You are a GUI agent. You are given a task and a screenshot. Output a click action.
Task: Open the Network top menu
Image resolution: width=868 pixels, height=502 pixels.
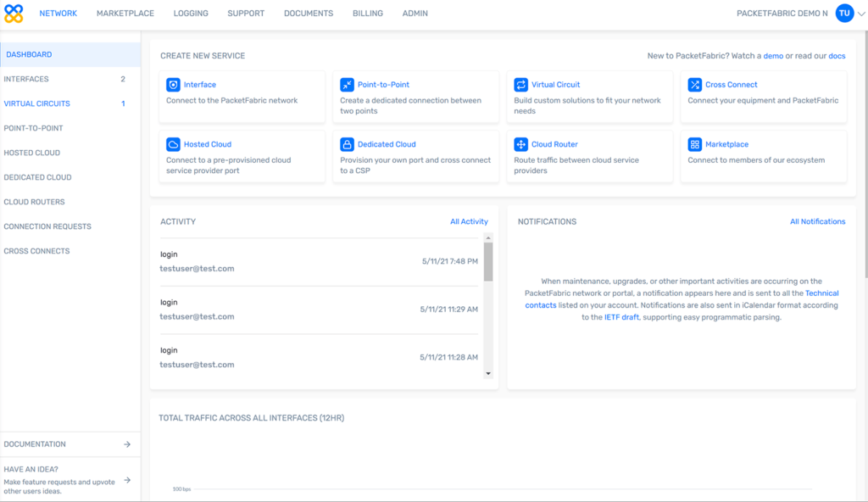58,14
